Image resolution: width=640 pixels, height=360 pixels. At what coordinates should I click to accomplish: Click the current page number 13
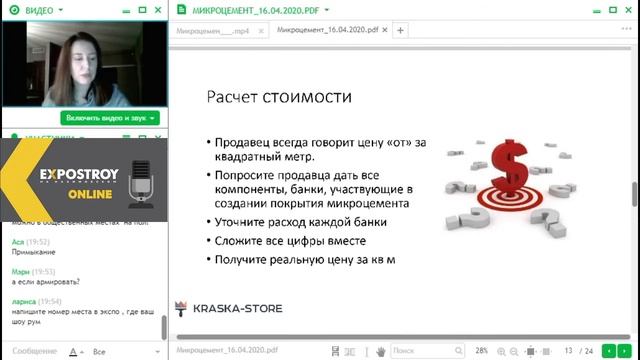click(568, 351)
